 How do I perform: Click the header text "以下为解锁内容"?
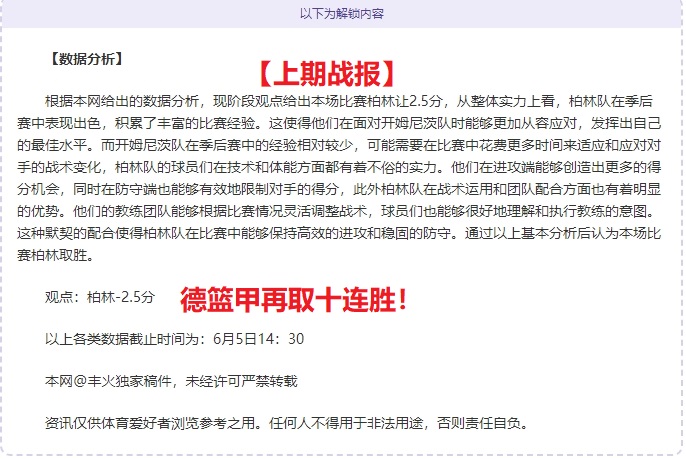[x=342, y=14]
